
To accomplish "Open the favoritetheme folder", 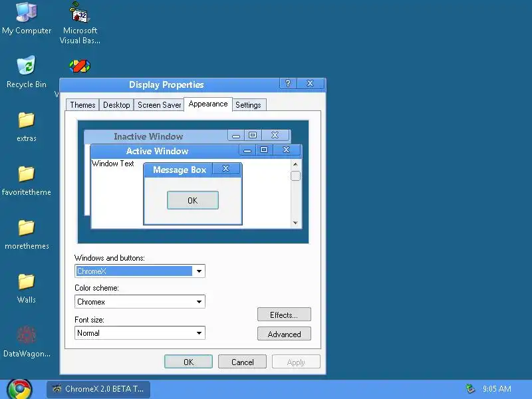I will [27, 181].
